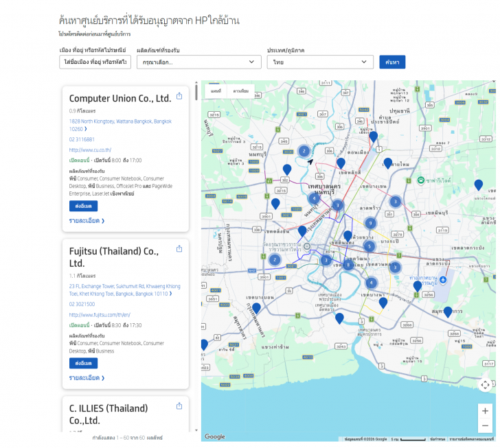Image resolution: width=500 pixels, height=448 pixels.
Task: Select the pin at สมุทรปราการ label
Action: tap(448, 311)
